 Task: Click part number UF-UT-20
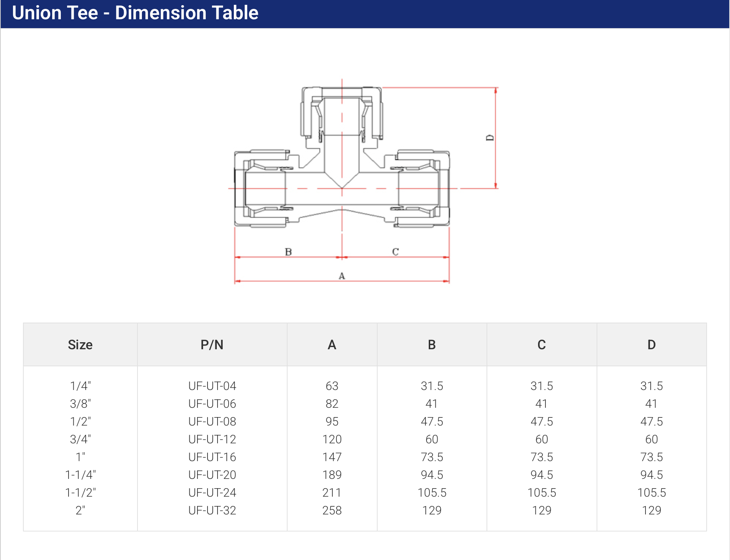[x=212, y=475]
